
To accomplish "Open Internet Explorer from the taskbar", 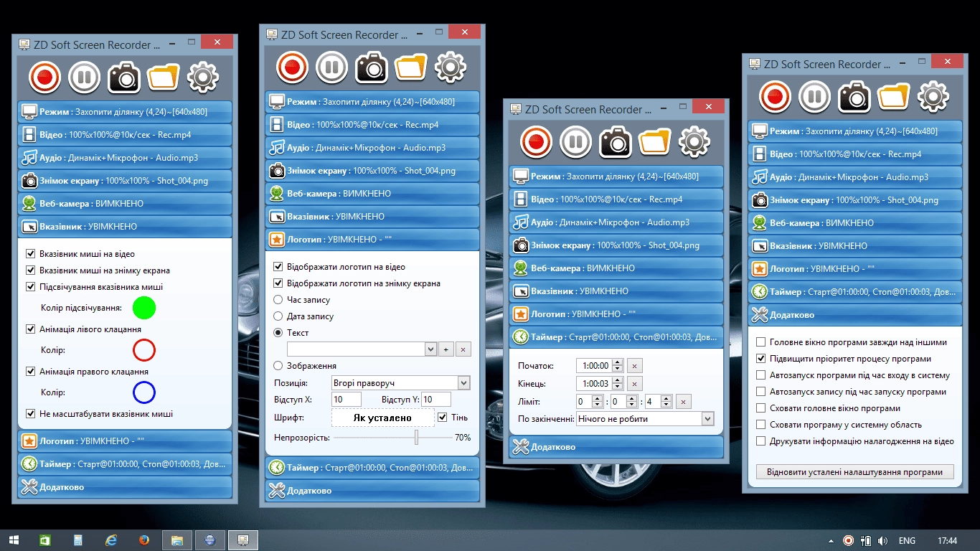I will tap(111, 540).
